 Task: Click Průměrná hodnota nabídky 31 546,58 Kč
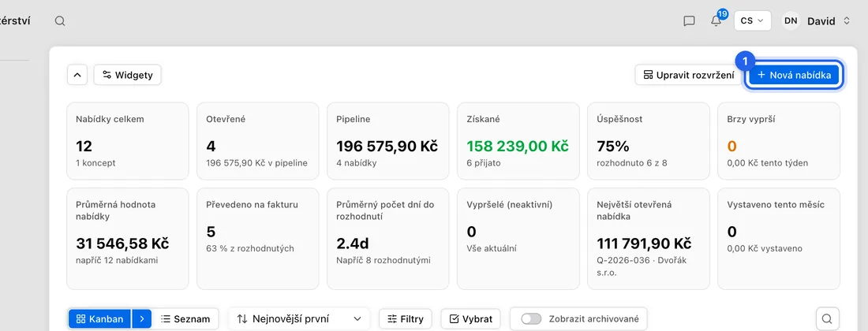122,244
